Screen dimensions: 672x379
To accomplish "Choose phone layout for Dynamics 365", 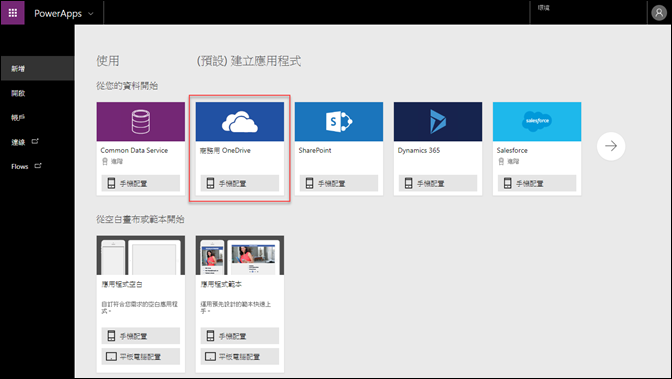I will (438, 183).
